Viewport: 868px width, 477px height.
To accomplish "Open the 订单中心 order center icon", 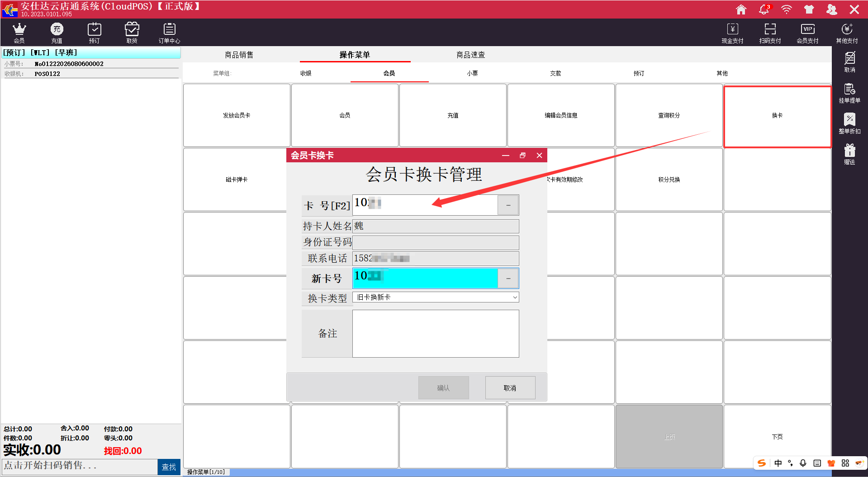I will [169, 33].
